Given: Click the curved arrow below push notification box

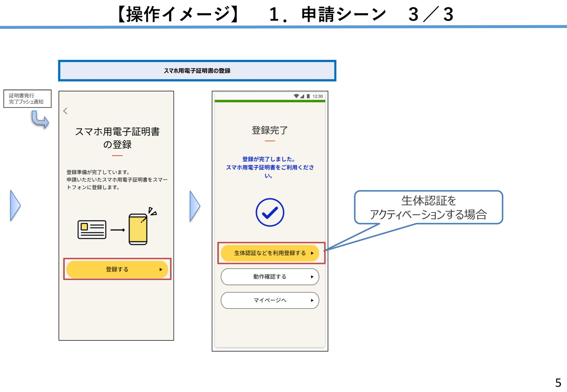Looking at the screenshot, I should [40, 119].
